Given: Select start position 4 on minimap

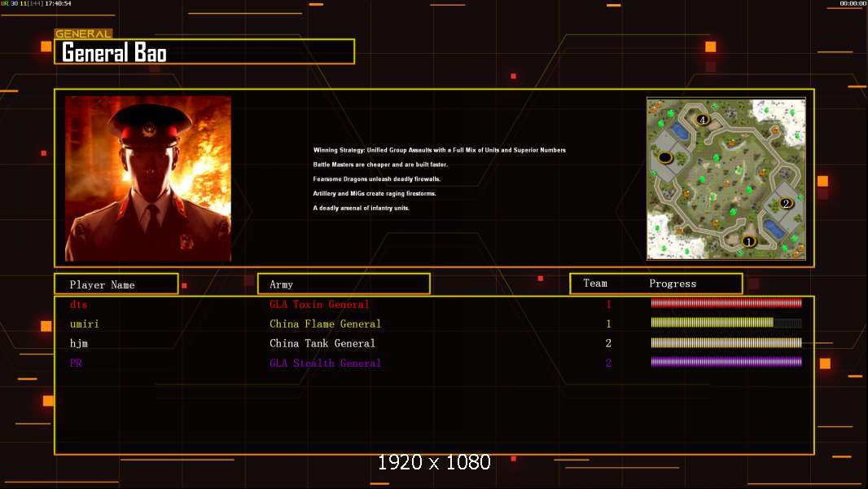Looking at the screenshot, I should 703,119.
